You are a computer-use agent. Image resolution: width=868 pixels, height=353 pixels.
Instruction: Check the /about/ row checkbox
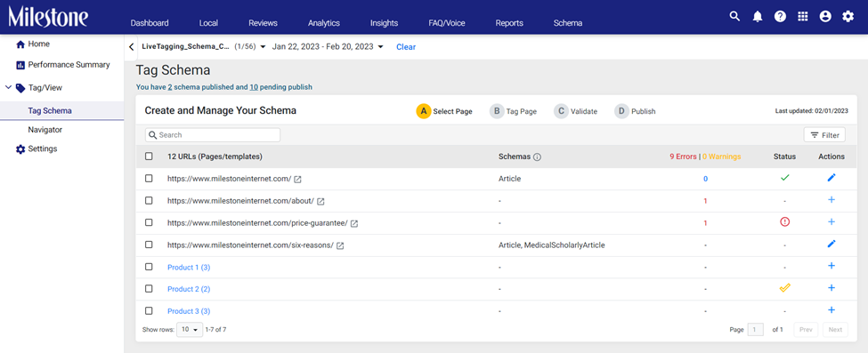tap(149, 201)
